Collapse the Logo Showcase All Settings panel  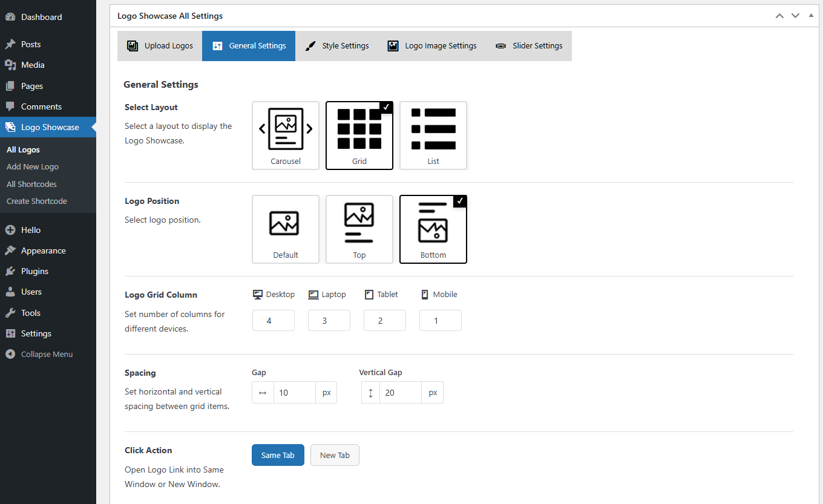[x=812, y=16]
